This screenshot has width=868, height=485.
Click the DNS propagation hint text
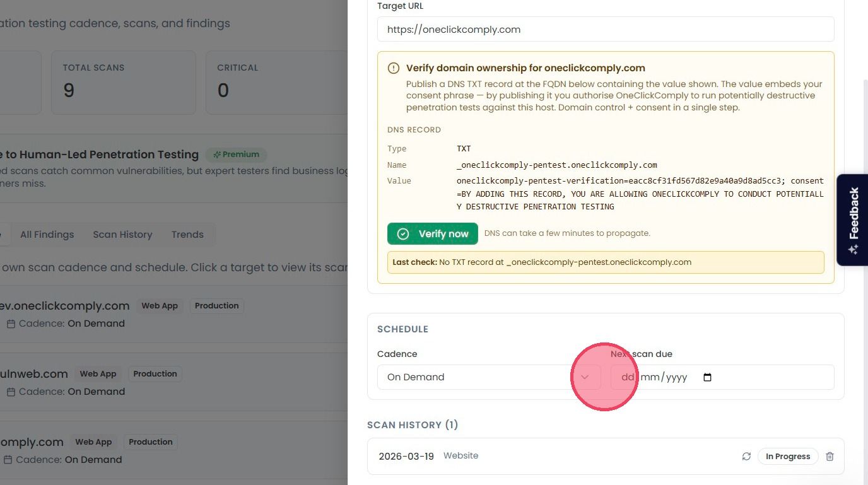pos(567,233)
